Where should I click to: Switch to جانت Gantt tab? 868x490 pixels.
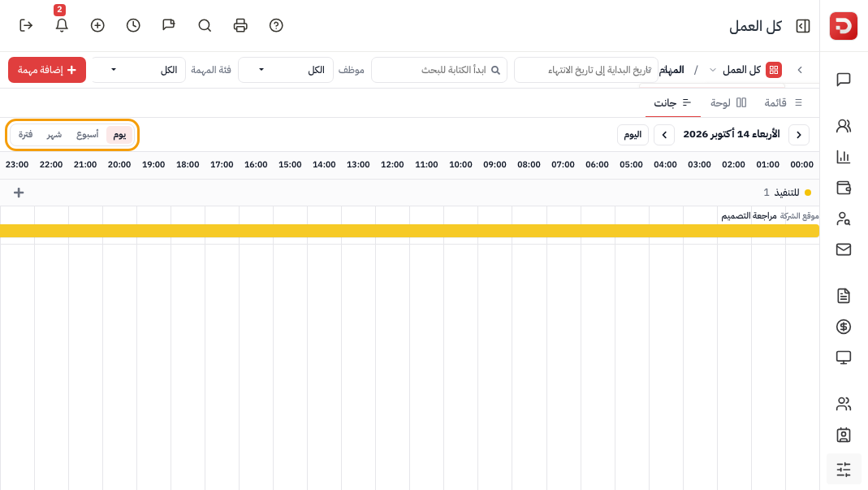(672, 102)
